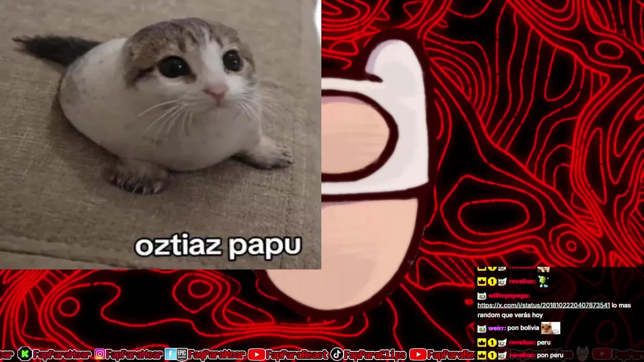The image size is (644, 362).
Task: Click the Instagram logo in the bottom banner
Action: (100, 355)
